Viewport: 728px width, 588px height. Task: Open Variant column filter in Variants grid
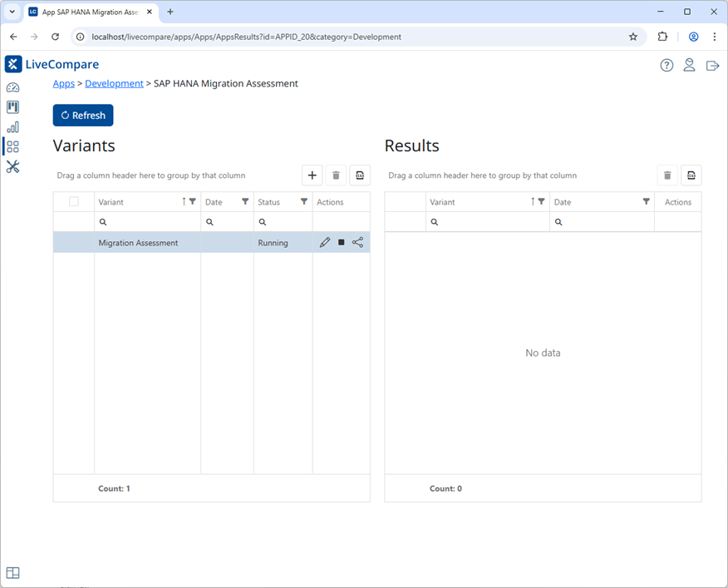(x=192, y=201)
